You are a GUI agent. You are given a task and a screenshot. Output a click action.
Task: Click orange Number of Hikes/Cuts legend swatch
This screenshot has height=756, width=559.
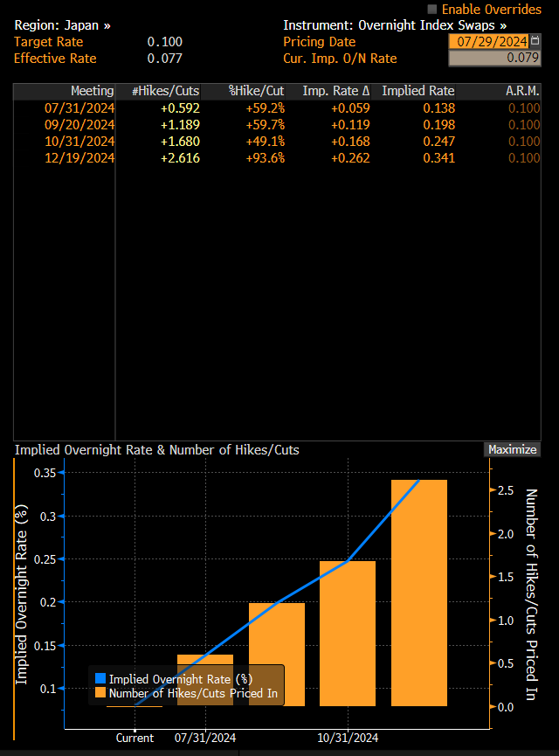click(100, 692)
